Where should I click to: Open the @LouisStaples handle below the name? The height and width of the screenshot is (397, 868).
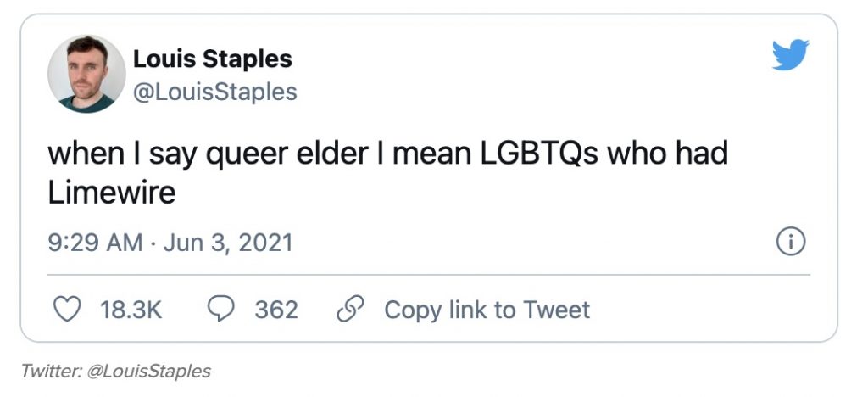(214, 91)
